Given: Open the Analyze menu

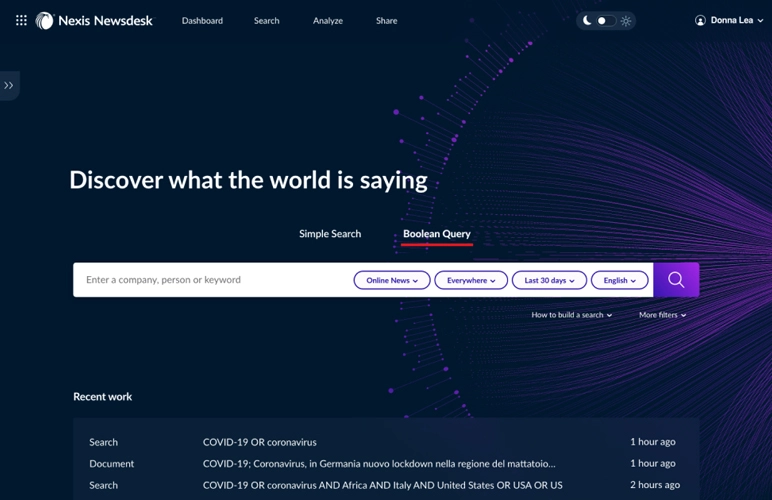Looking at the screenshot, I should 328,21.
